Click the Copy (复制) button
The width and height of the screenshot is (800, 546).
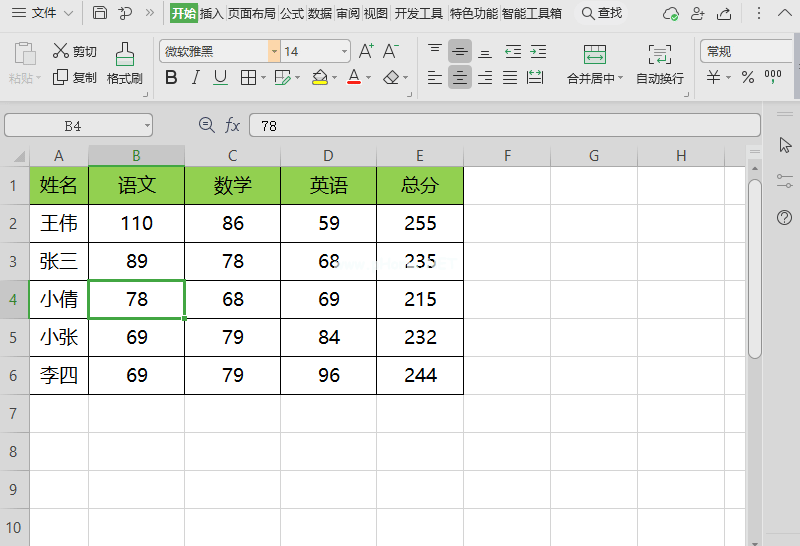[74, 78]
